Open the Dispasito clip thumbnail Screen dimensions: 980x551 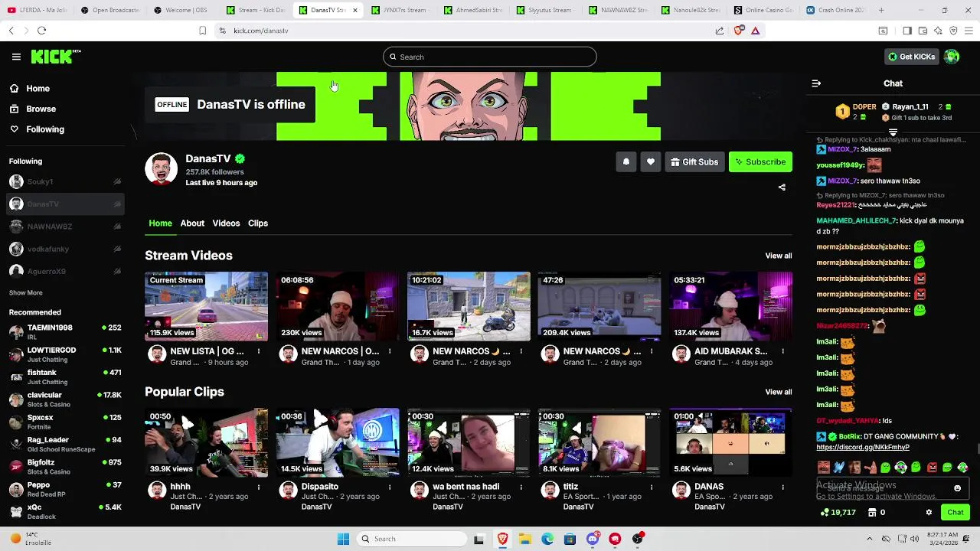[x=338, y=442]
